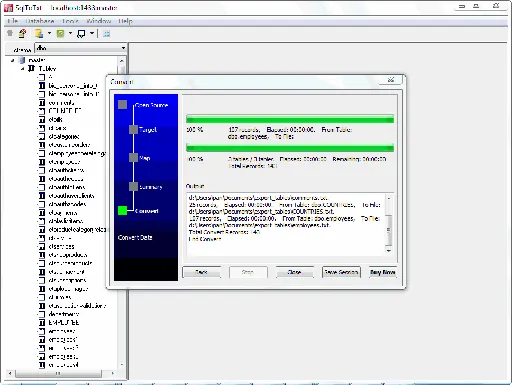Click the Output label above the log
512x385 pixels.
tap(195, 186)
